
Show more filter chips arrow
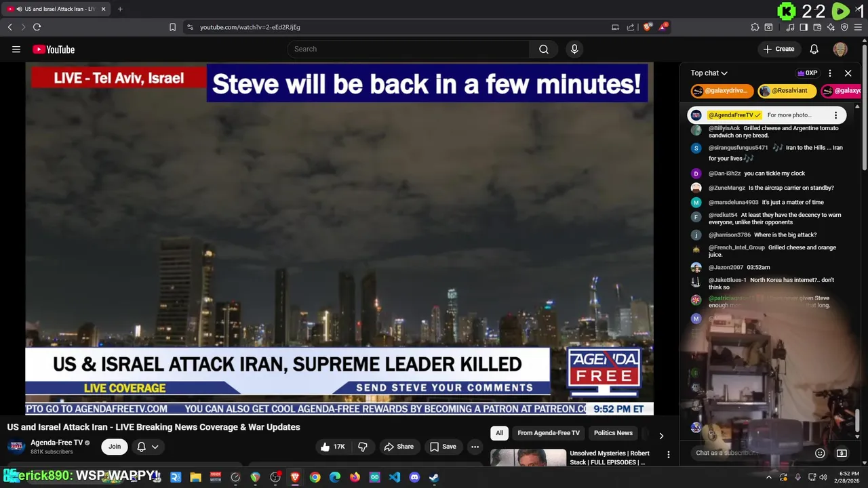661,436
